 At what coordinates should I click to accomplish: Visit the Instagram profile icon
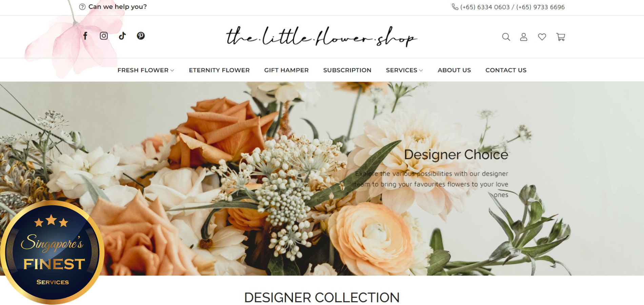104,36
